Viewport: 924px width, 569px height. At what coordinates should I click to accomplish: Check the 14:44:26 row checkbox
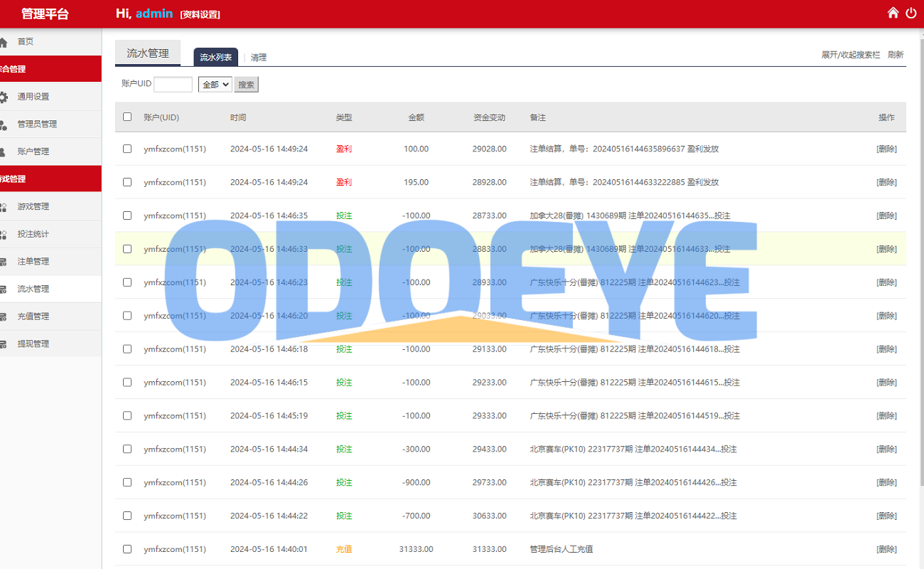127,482
